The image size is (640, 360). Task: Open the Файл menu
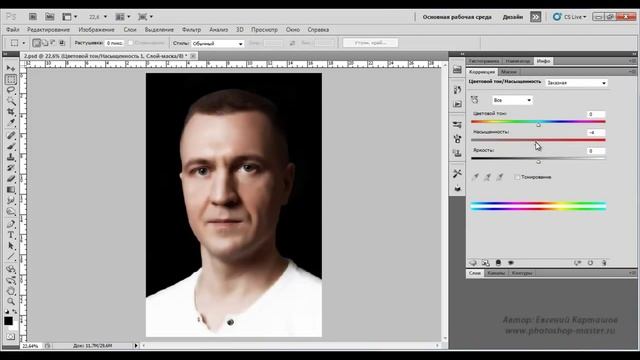[13, 30]
